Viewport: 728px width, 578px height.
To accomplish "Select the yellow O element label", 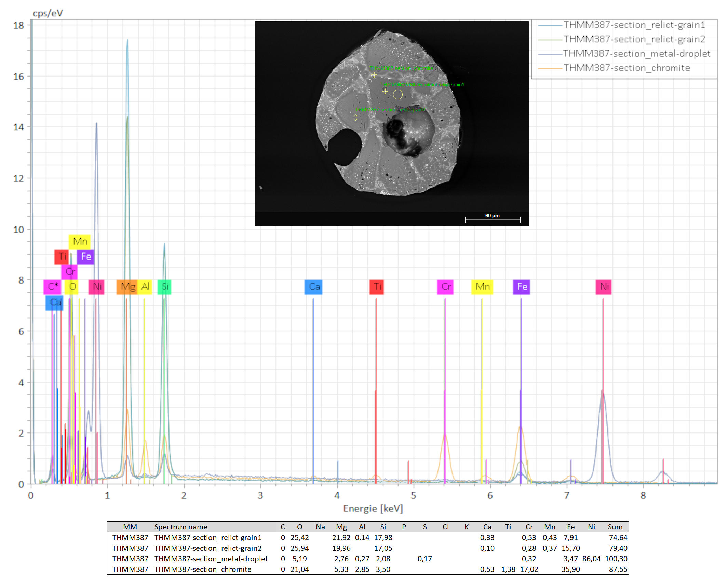I will (x=72, y=287).
